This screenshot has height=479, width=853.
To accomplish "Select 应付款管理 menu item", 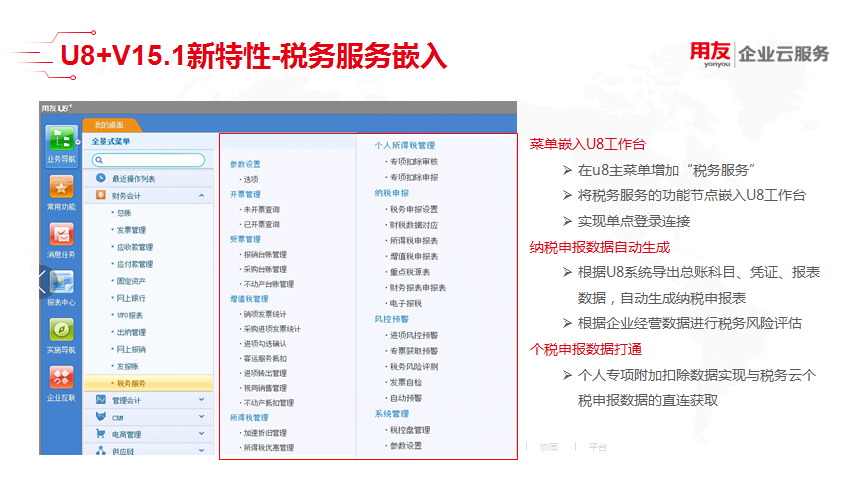I will click(135, 264).
